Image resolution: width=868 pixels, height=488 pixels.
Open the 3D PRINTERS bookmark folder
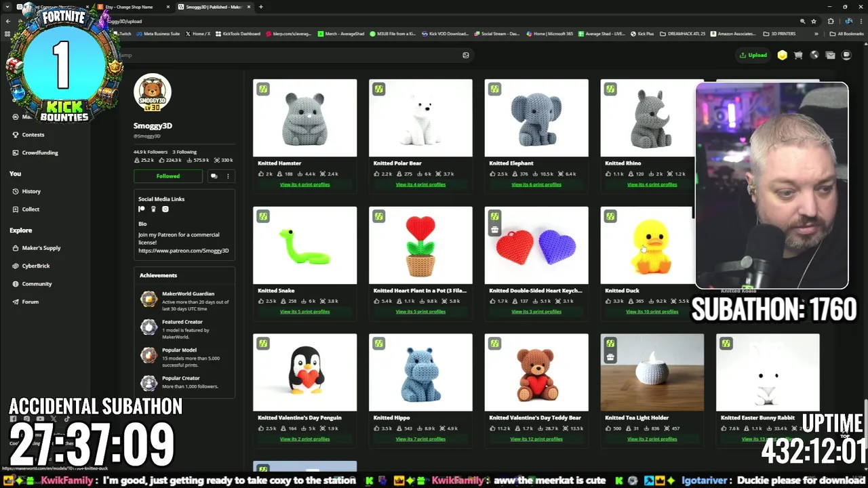coord(779,34)
